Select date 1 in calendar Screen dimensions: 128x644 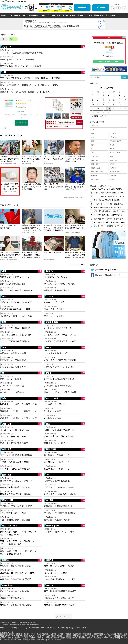[98, 96]
